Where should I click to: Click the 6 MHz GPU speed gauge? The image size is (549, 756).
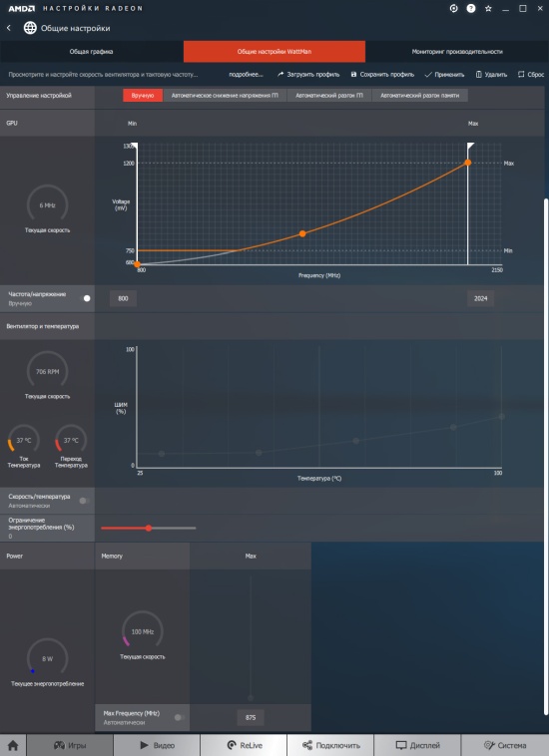[x=47, y=205]
